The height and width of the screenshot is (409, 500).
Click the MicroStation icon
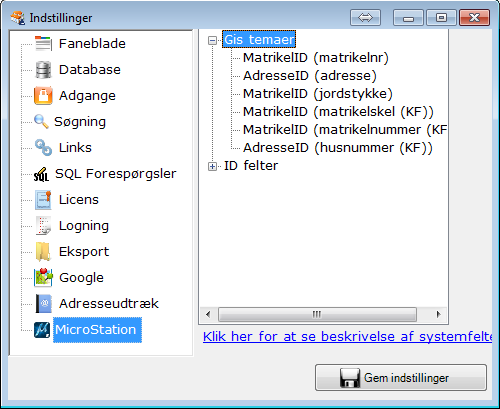42,330
